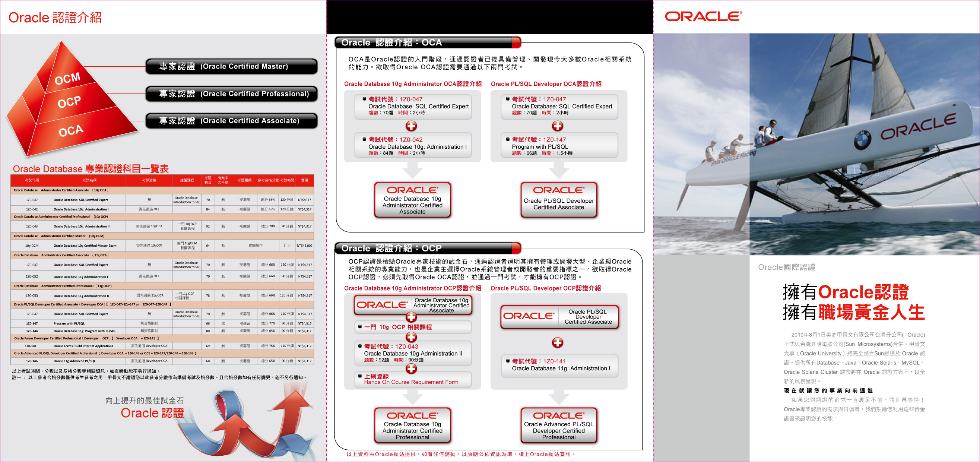980x462 pixels.
Task: Click 'Oracle Database 專業認證科目一覽表' heading
Action: [91, 168]
